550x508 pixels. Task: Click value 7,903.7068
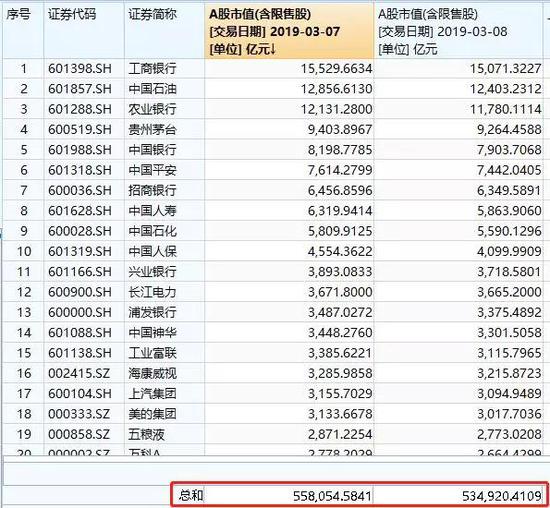(509, 150)
